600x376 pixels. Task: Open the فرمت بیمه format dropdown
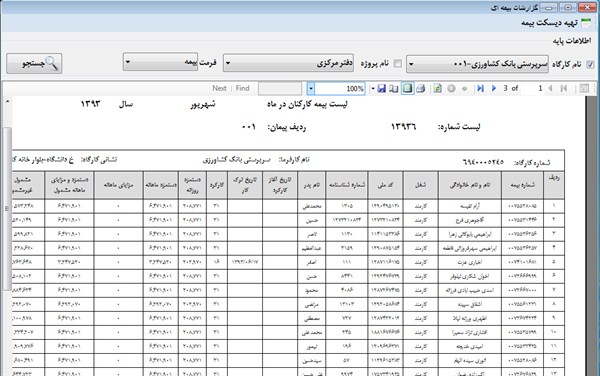point(160,62)
